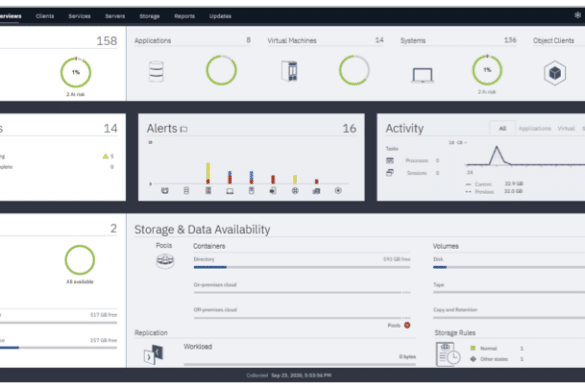585x390 pixels.
Task: Switch Activity to the Applications tab
Action: pyautogui.click(x=535, y=128)
